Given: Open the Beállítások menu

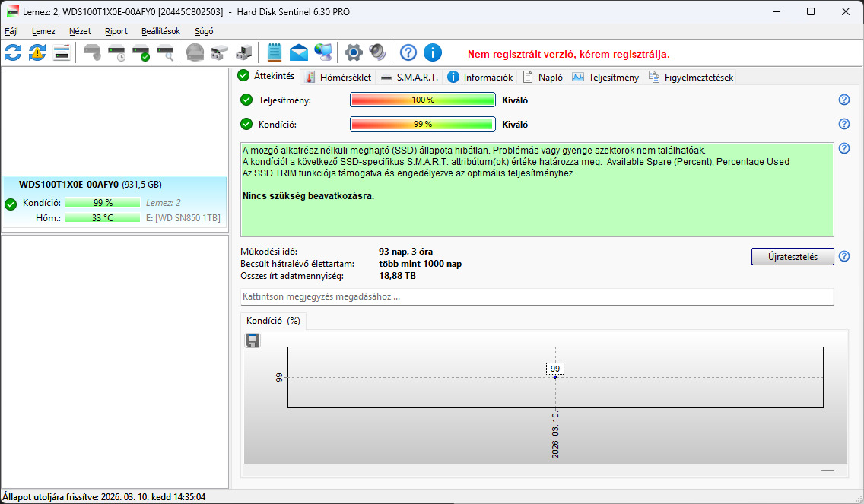Looking at the screenshot, I should click(x=160, y=31).
